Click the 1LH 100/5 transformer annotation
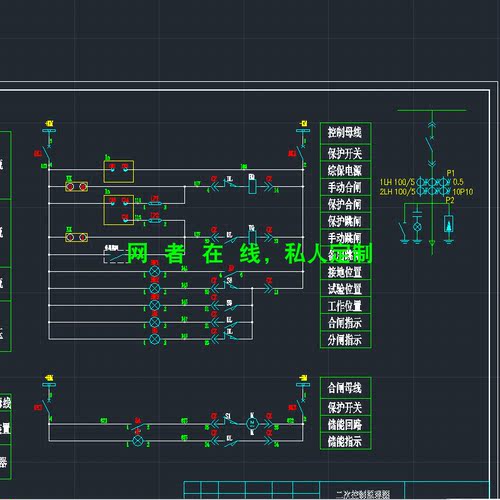The height and width of the screenshot is (500, 500). pyautogui.click(x=397, y=182)
